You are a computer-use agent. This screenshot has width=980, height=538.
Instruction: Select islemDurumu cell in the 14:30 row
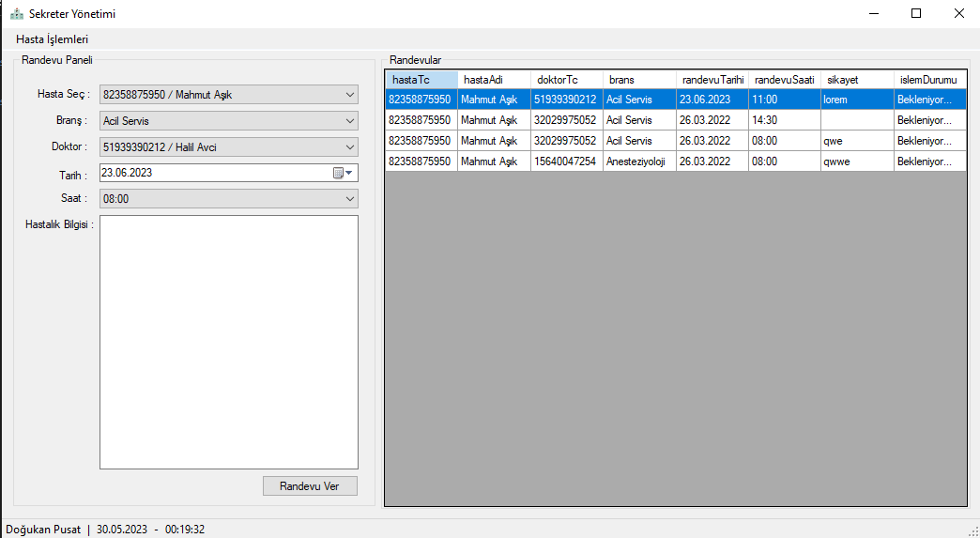(930, 120)
